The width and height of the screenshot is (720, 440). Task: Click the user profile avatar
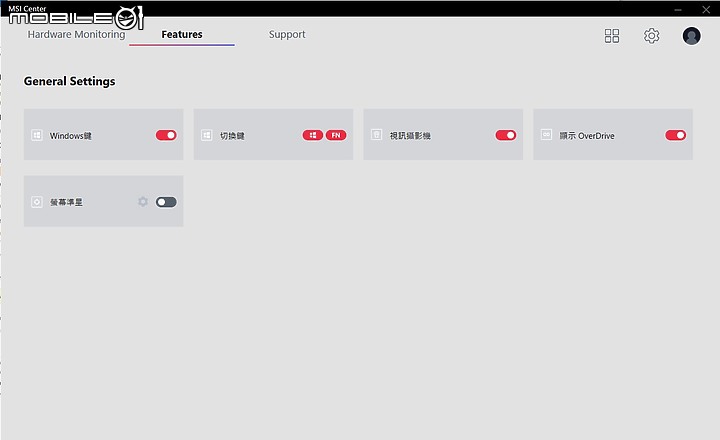(692, 36)
